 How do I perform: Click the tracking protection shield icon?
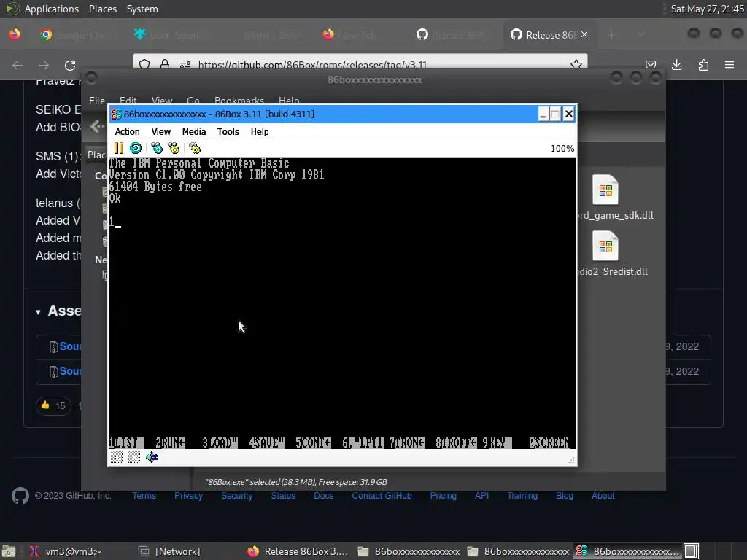144,64
